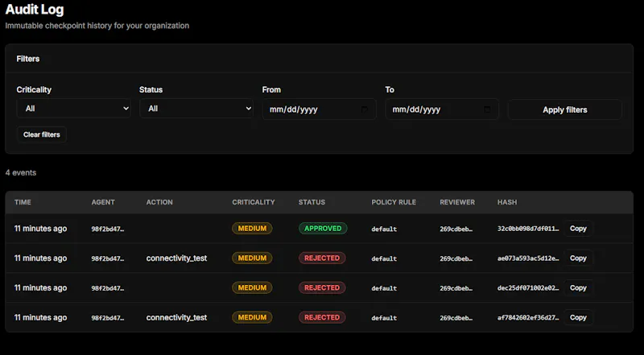Click the TIME column header
This screenshot has height=355, width=644.
23,202
